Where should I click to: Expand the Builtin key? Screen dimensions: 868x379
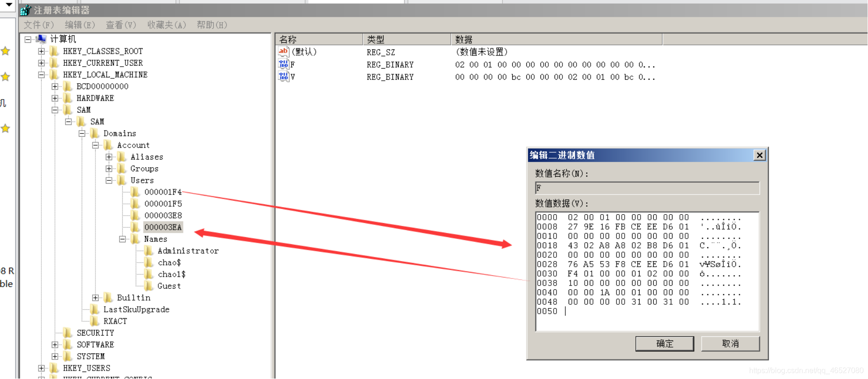95,298
